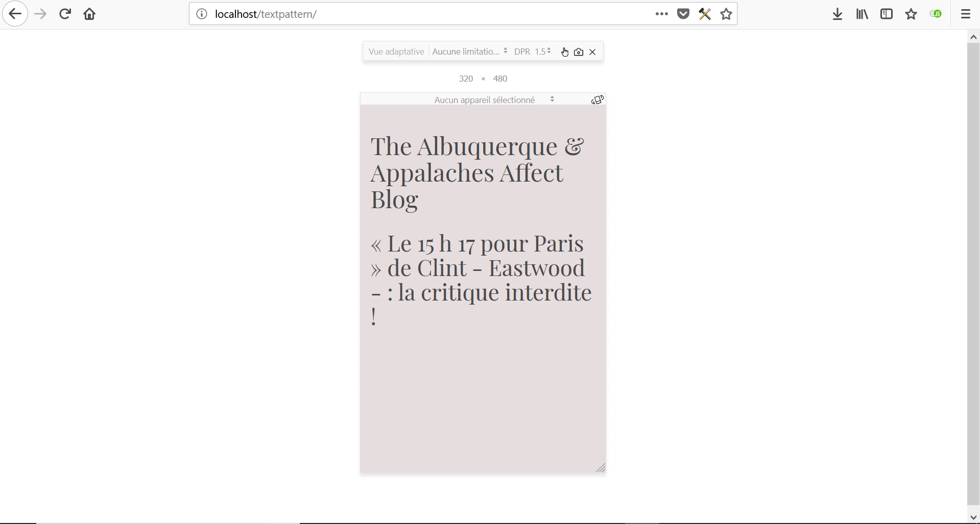Open the home page
The image size is (980, 524).
click(89, 14)
